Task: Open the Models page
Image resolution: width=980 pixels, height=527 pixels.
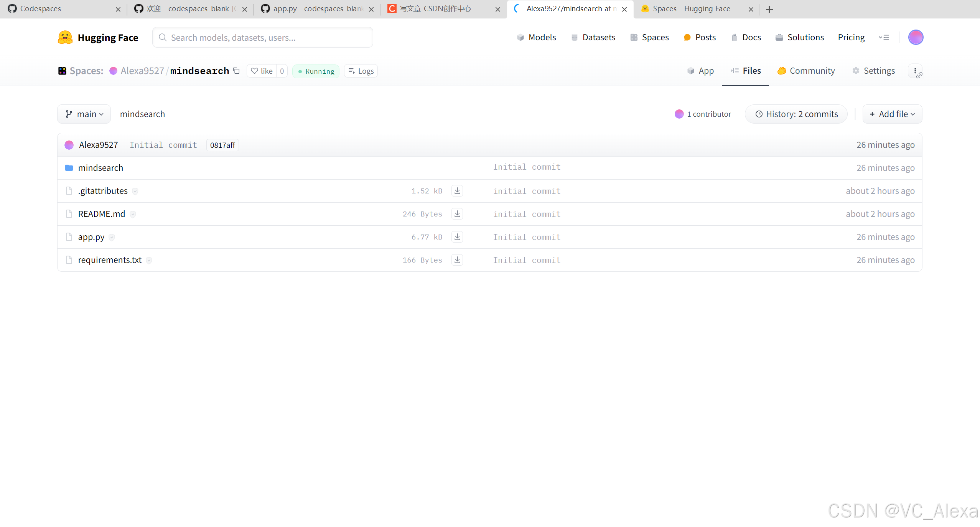Action: pyautogui.click(x=536, y=37)
